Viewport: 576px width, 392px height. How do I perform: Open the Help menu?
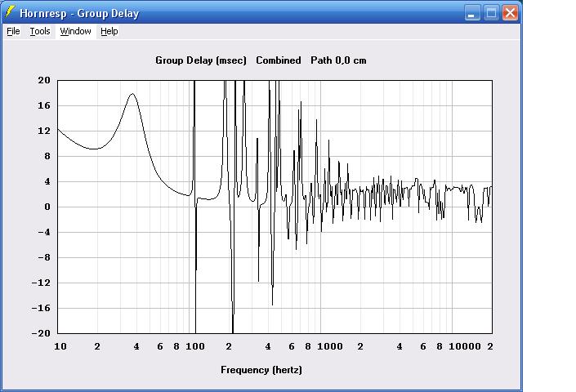109,32
